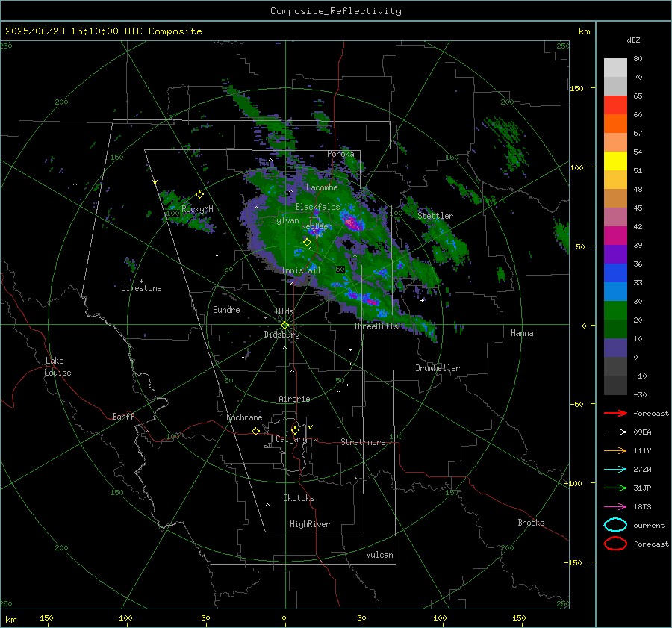Select the light blue 30-33 dBZ swatch
This screenshot has width=672, height=628.
coord(615,292)
